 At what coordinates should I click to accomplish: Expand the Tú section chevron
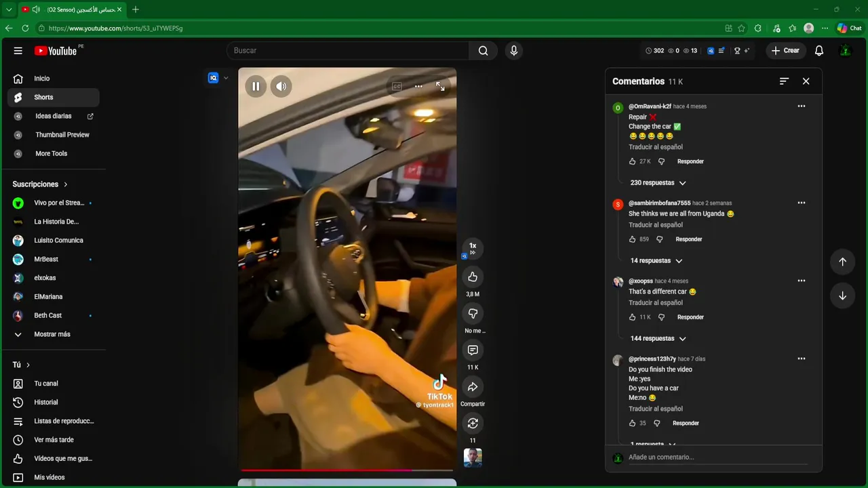[x=28, y=365]
